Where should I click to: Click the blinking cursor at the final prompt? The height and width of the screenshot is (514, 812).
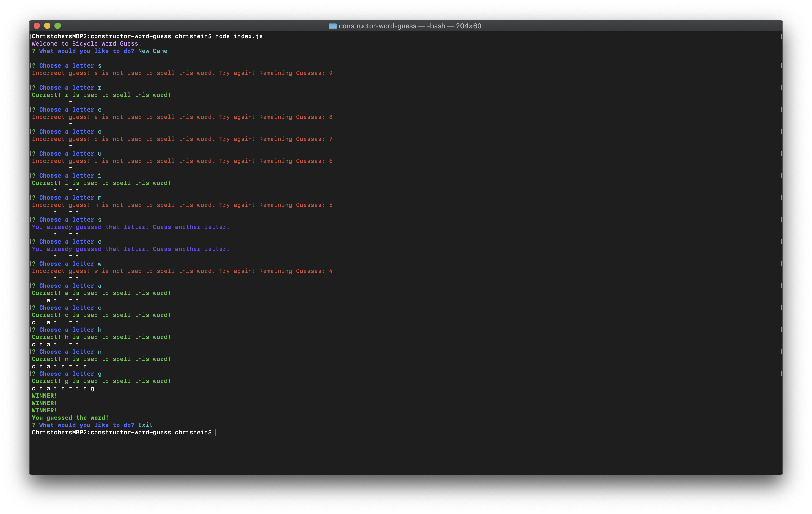(216, 432)
